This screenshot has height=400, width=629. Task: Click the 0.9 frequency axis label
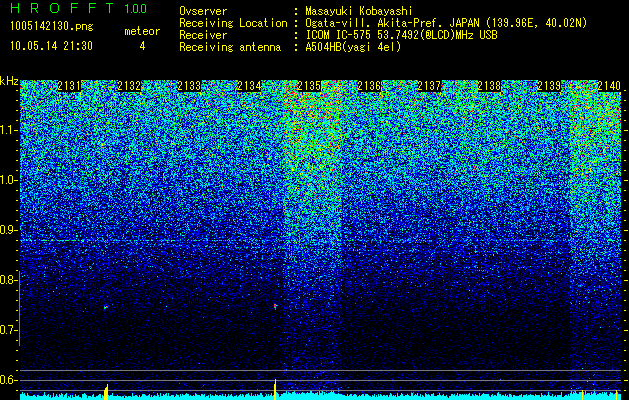[x=8, y=230]
